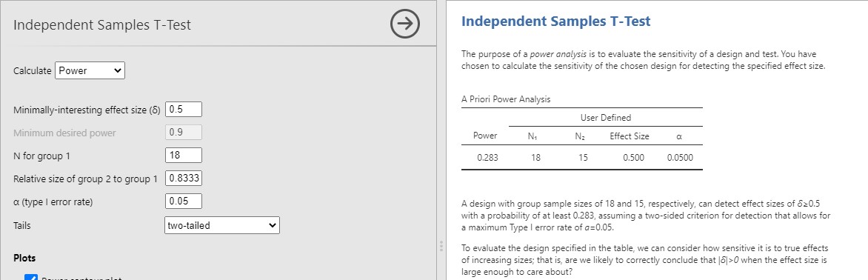The height and width of the screenshot is (280, 868).
Task: Click the N₂ value 15 table cell
Action: point(582,158)
